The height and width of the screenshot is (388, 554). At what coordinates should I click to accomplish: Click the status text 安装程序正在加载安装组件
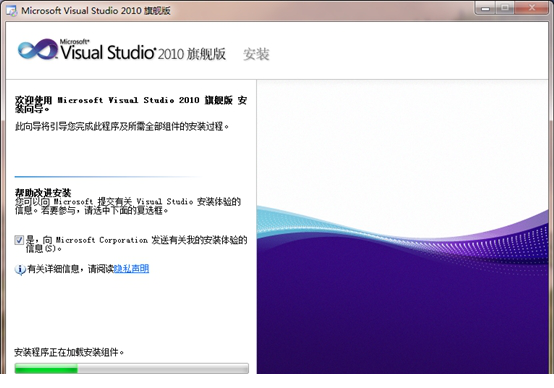click(x=69, y=352)
